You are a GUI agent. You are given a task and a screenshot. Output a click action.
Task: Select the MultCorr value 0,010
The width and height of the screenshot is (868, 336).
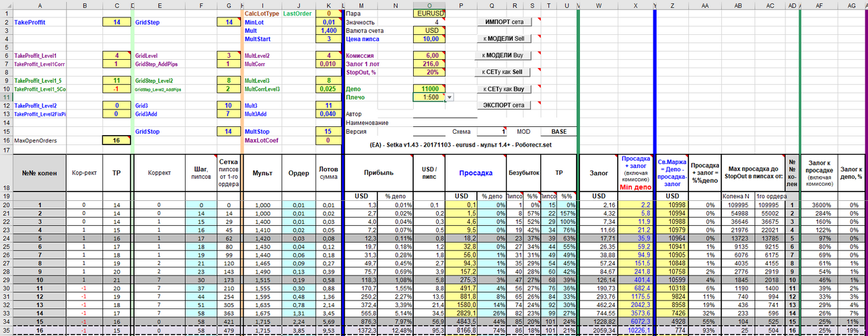pyautogui.click(x=328, y=64)
